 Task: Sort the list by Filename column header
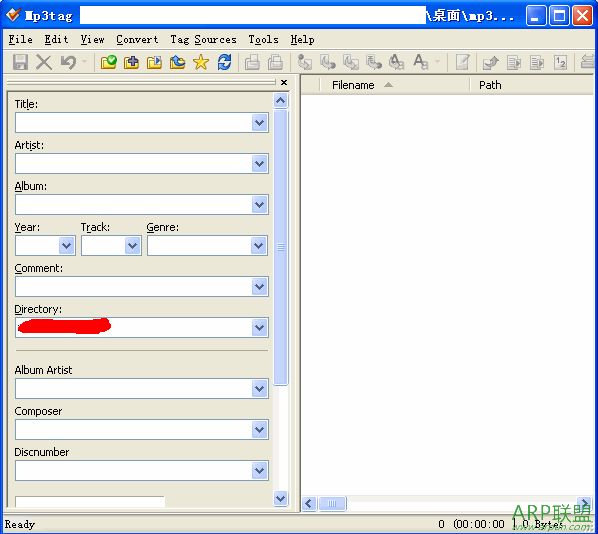394,85
